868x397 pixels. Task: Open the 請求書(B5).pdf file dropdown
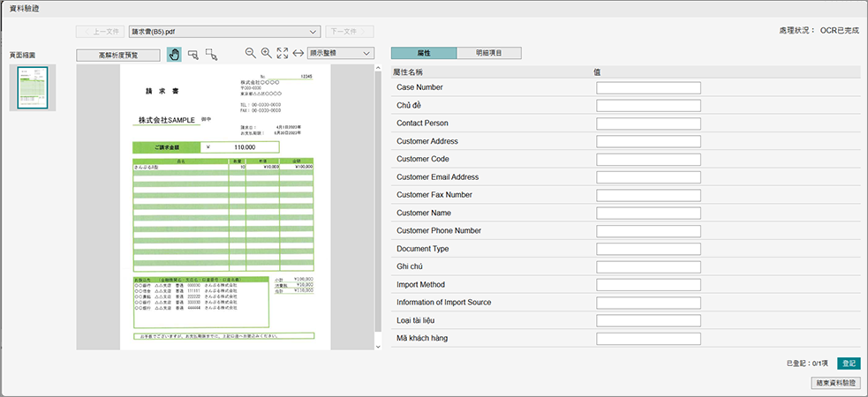coord(223,31)
